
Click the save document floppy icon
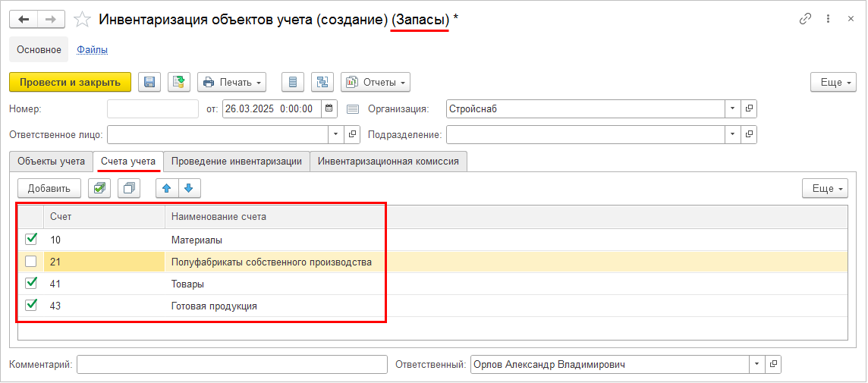[149, 82]
